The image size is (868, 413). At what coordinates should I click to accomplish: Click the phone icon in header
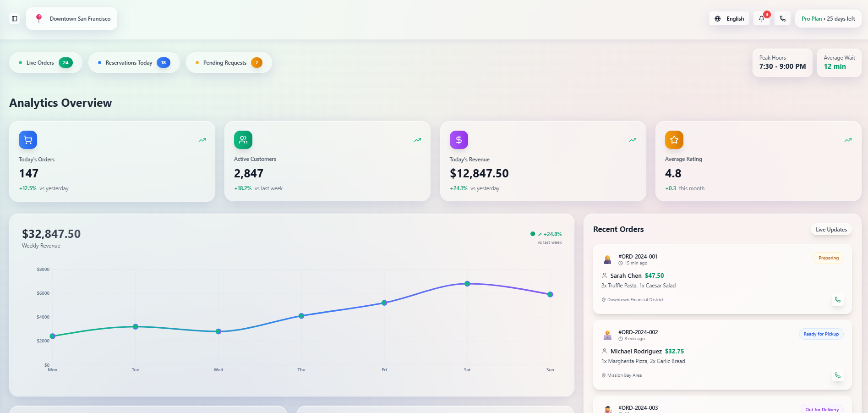(782, 19)
